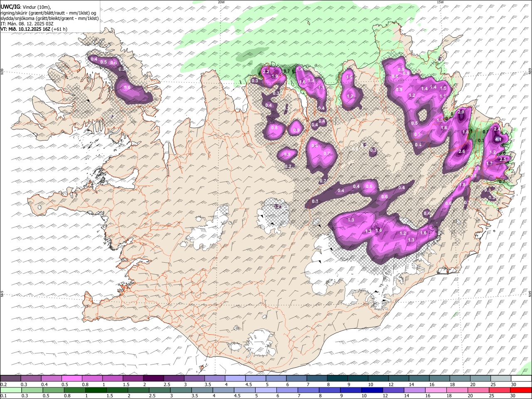Select the 2.6 precipitation value on the map
Viewport: 532px width, 399px height.
(x=462, y=152)
